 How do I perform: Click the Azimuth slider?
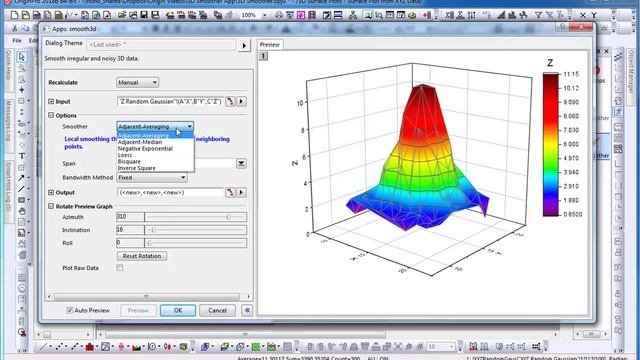(196, 217)
